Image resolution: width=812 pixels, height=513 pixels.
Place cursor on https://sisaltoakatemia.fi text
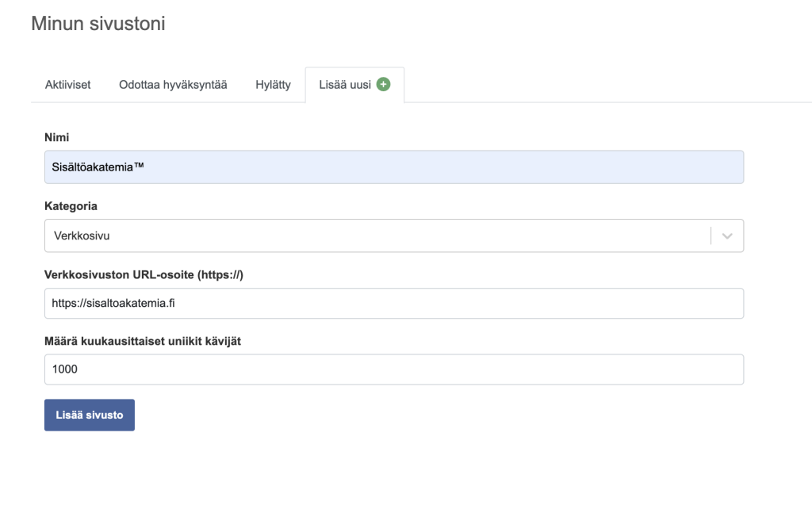tap(112, 303)
